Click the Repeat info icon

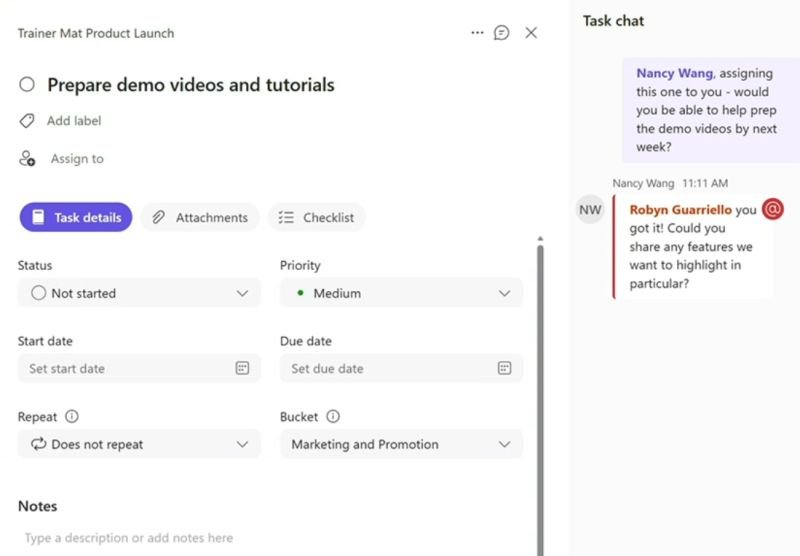tap(72, 417)
